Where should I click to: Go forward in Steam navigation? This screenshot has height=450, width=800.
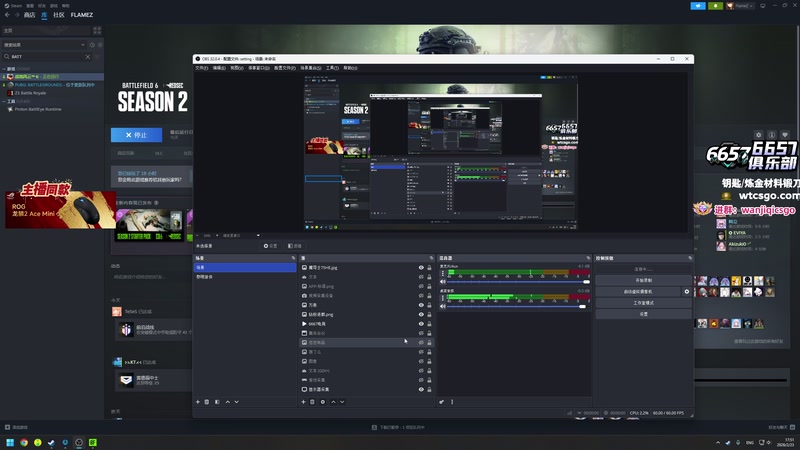17,15
